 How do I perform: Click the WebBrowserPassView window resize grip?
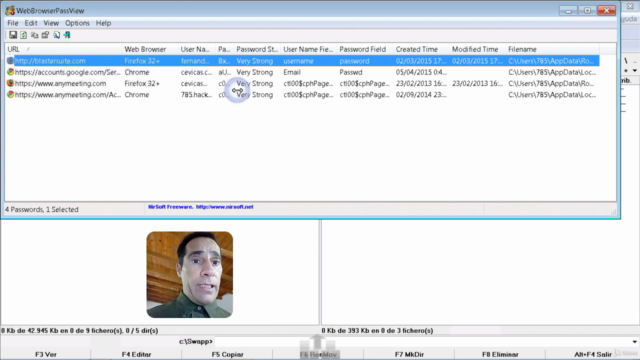coord(613,211)
